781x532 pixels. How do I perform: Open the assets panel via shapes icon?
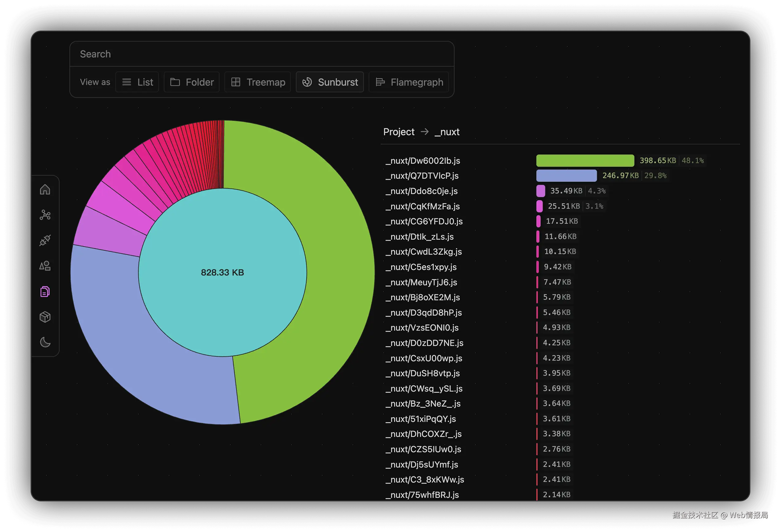(x=45, y=266)
